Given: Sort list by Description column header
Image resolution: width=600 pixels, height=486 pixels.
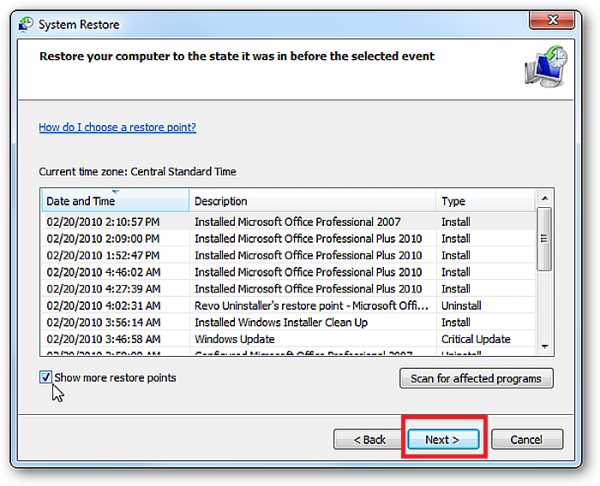Looking at the screenshot, I should coord(313,201).
